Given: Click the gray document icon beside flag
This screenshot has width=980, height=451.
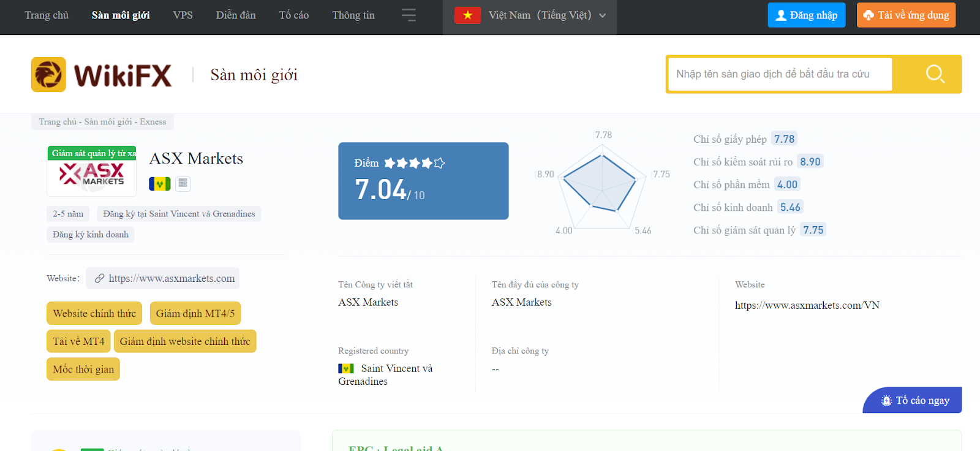Looking at the screenshot, I should tap(183, 183).
